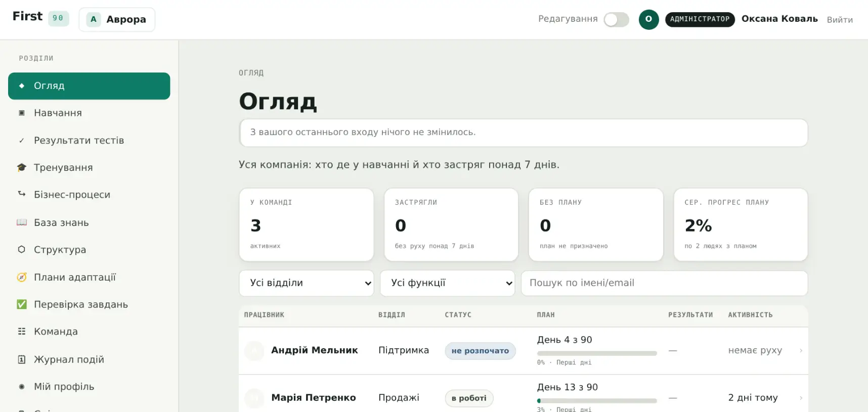Click the Адміністратор role badge

coord(700,19)
